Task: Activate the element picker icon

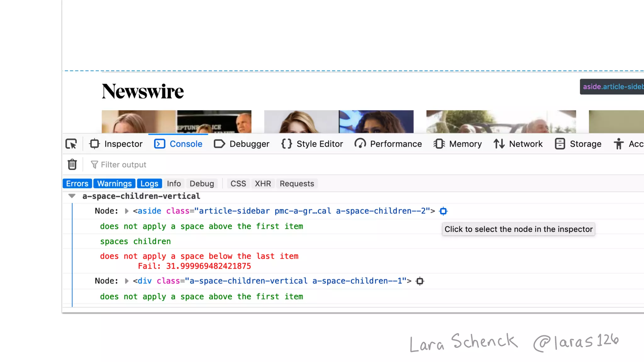Action: tap(71, 144)
